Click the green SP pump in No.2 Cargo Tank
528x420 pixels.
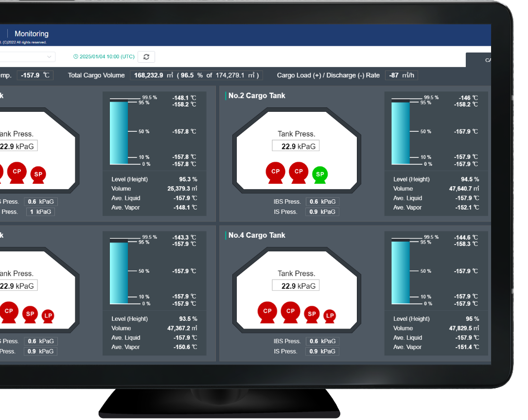(320, 174)
